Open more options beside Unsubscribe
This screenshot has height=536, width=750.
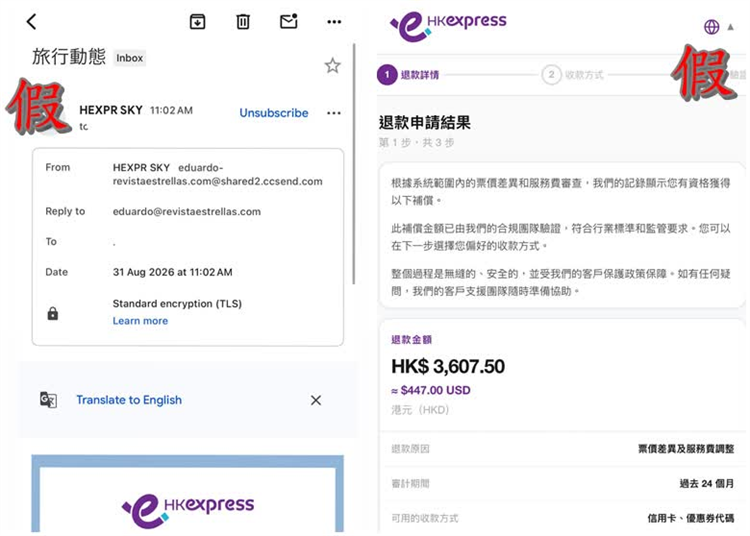tap(333, 113)
